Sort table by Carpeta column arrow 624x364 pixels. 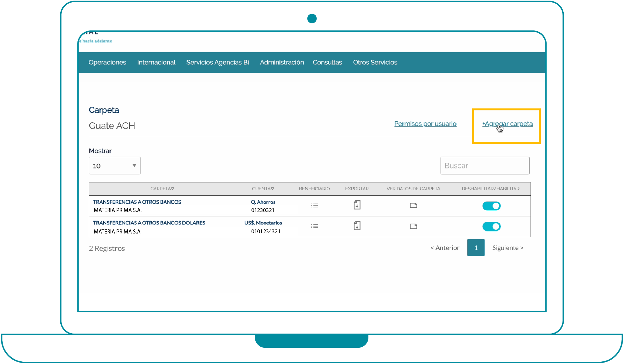(x=173, y=189)
